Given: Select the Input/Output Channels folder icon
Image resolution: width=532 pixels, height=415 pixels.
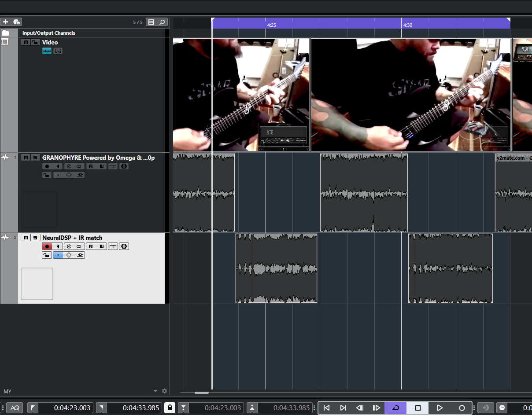Looking at the screenshot, I should click(5, 33).
